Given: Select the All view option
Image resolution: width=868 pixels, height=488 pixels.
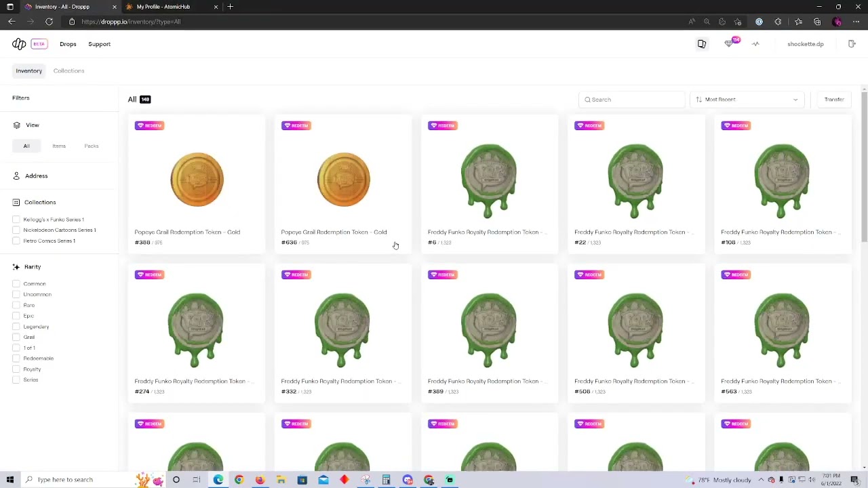Looking at the screenshot, I should pyautogui.click(x=26, y=146).
